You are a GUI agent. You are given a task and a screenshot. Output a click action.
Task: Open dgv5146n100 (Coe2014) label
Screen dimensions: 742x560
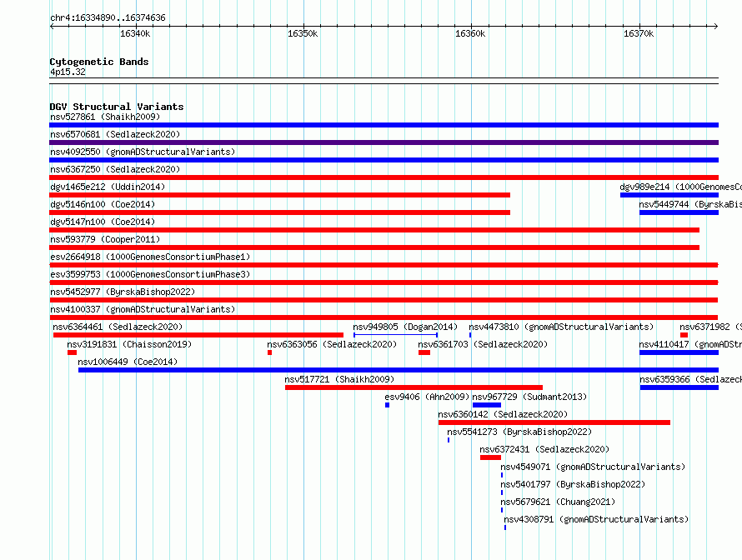pos(103,204)
